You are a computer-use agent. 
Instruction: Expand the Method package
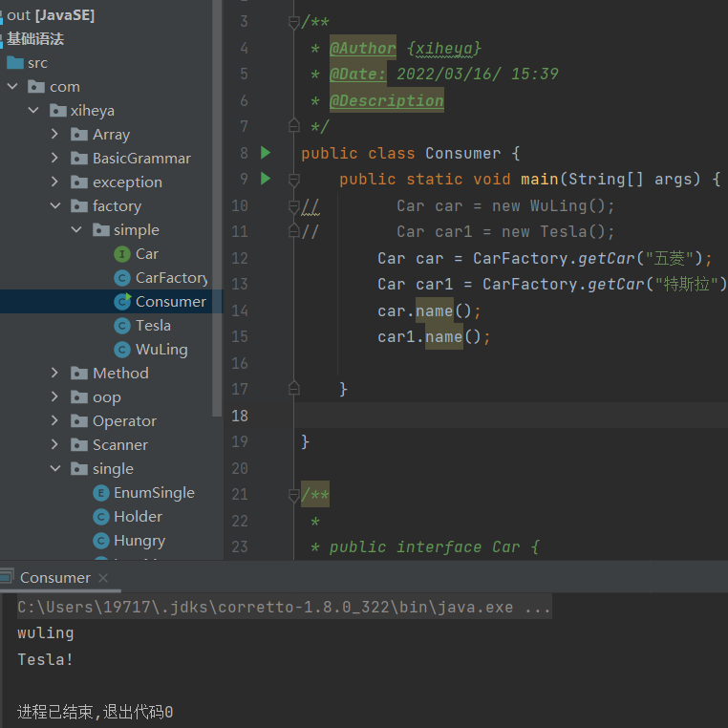(54, 373)
